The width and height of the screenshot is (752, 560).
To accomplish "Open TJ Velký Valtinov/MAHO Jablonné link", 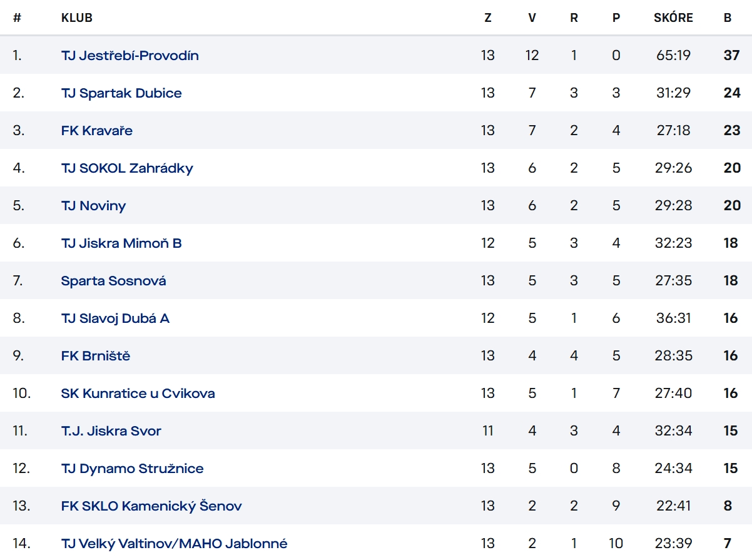I will 174,543.
